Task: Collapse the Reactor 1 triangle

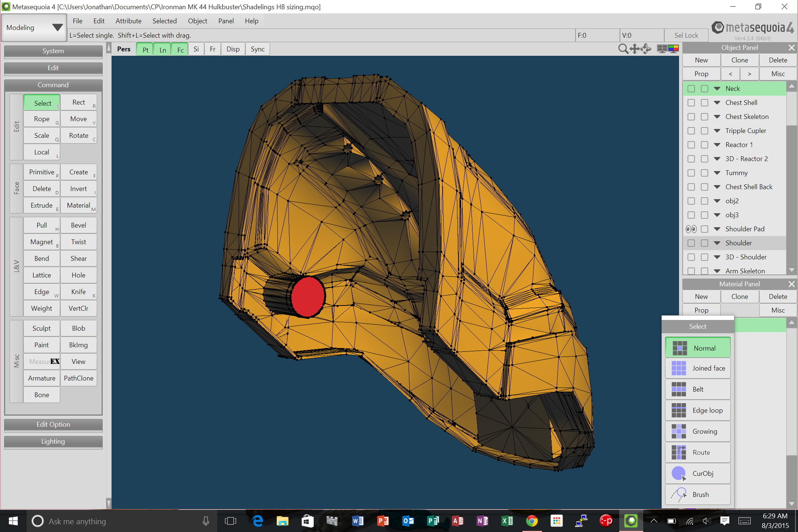Action: coord(717,145)
